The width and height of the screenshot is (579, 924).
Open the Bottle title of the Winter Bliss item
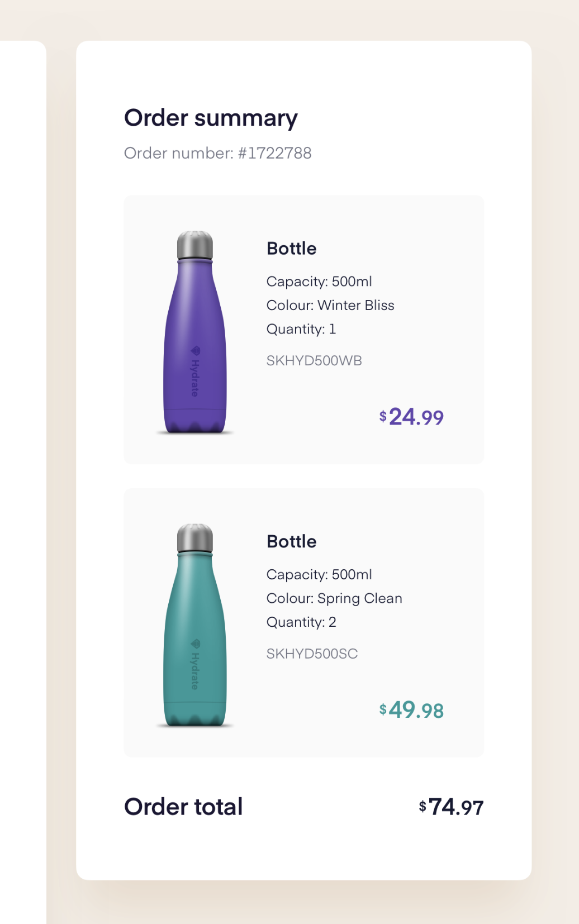[x=291, y=249]
